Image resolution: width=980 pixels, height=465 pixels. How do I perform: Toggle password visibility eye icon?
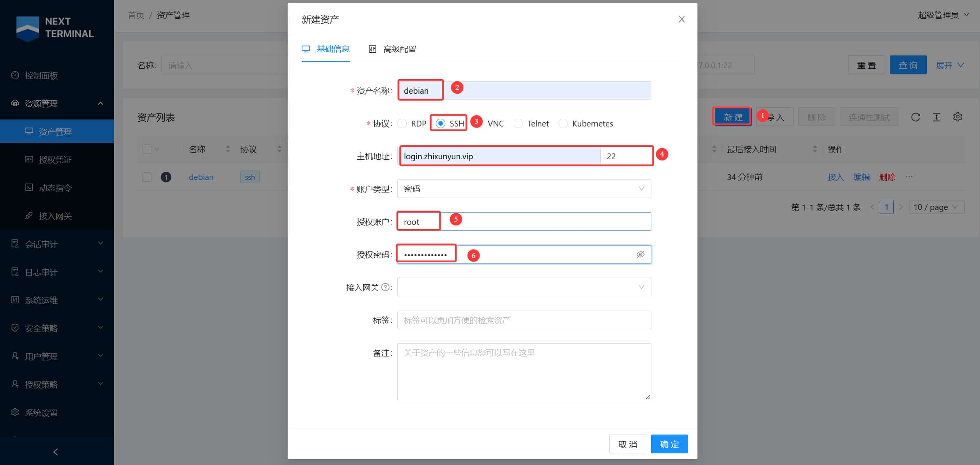point(640,255)
